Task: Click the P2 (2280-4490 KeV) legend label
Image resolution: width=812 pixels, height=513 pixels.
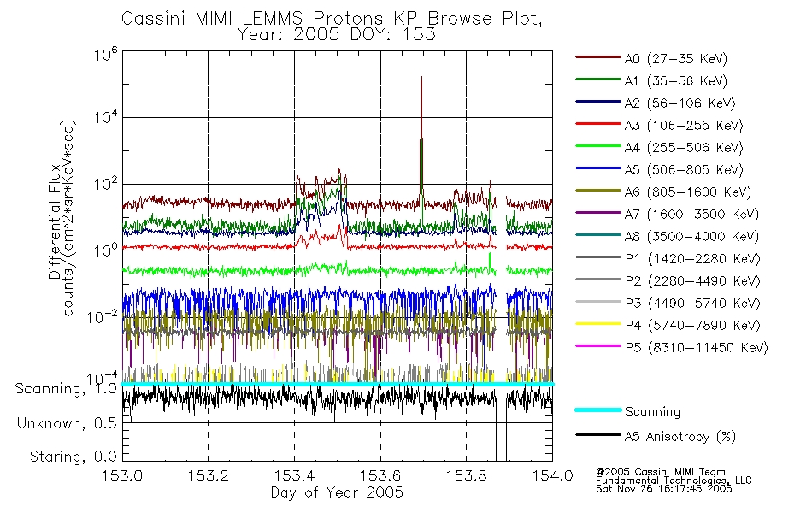Action: (692, 281)
